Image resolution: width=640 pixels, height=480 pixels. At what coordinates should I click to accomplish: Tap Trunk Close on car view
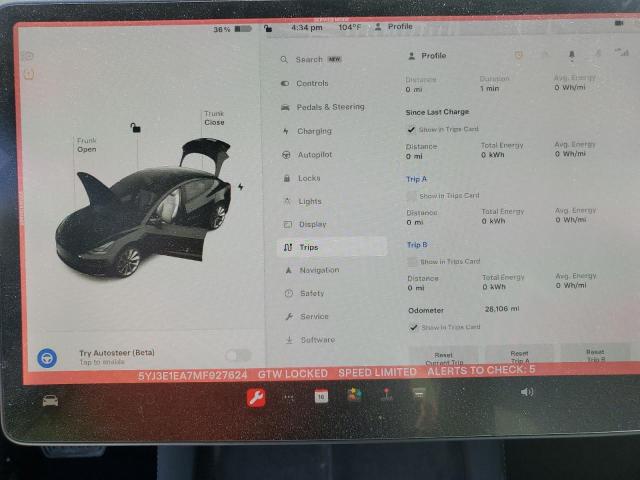click(x=214, y=118)
